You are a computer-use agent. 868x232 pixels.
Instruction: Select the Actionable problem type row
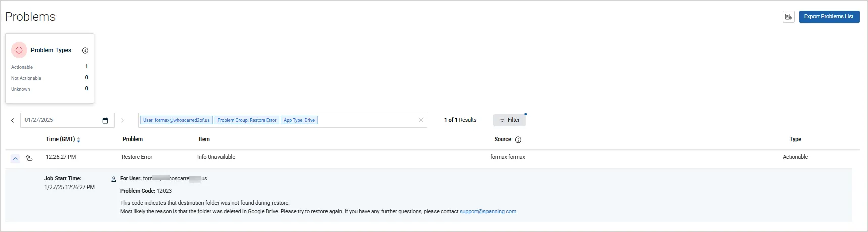(x=49, y=67)
